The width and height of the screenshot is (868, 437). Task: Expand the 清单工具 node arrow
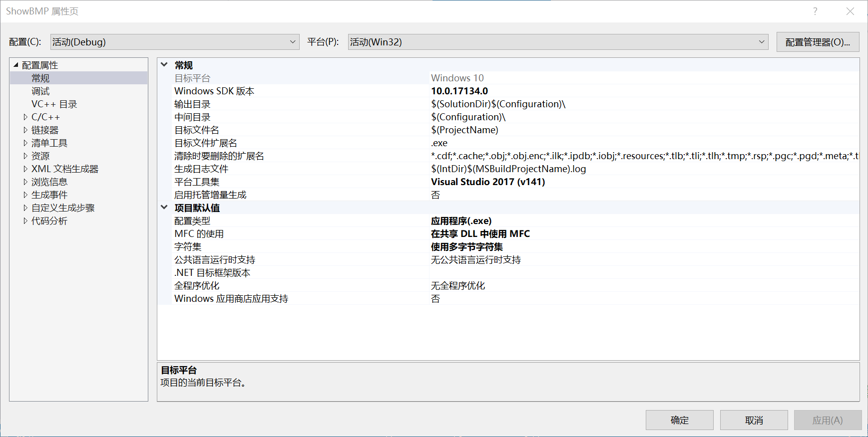pos(25,143)
